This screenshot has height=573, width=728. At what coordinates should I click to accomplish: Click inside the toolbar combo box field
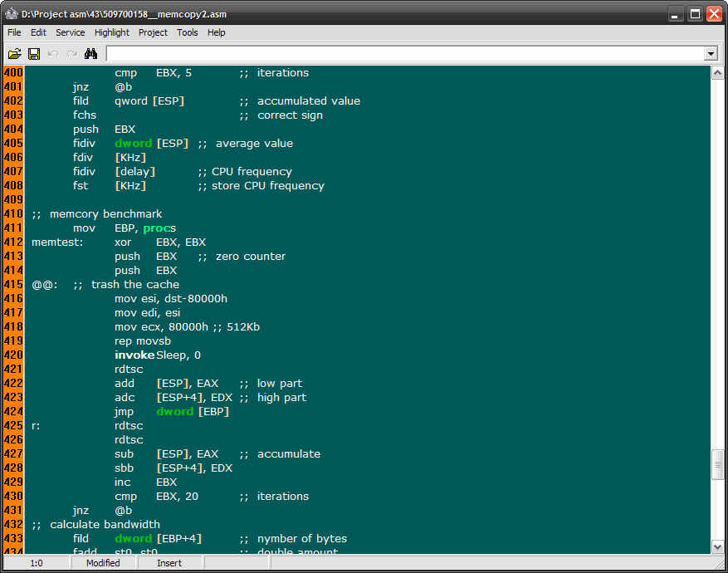point(405,54)
